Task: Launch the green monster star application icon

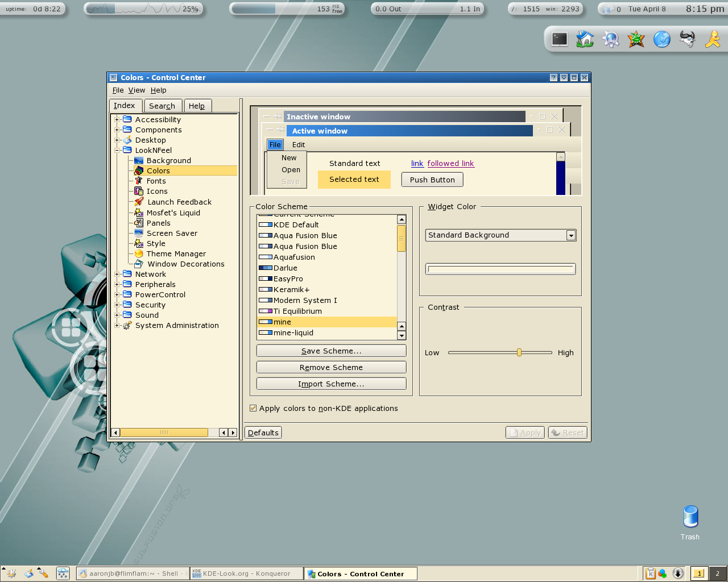Action: pos(636,39)
